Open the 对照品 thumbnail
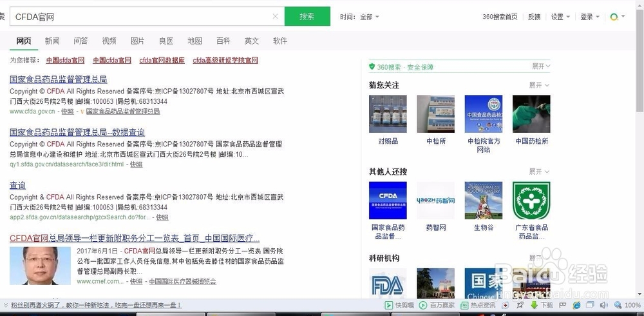Viewport: 644px width, 316px height. coord(388,114)
